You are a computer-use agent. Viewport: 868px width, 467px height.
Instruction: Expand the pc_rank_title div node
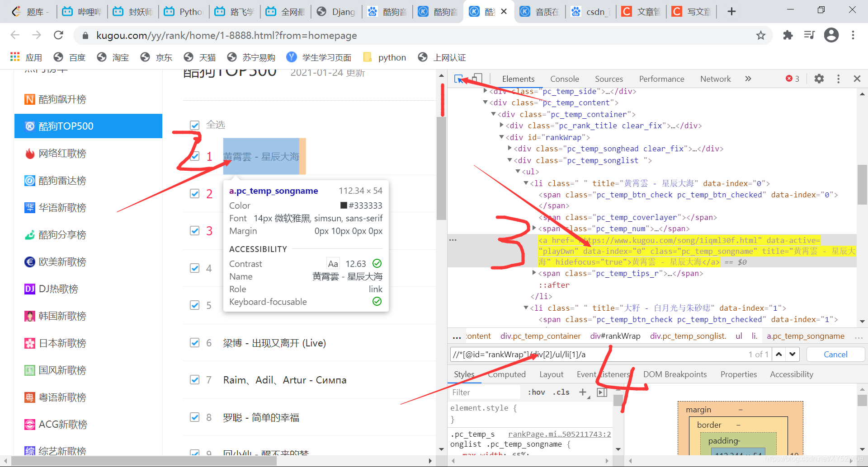pos(502,125)
